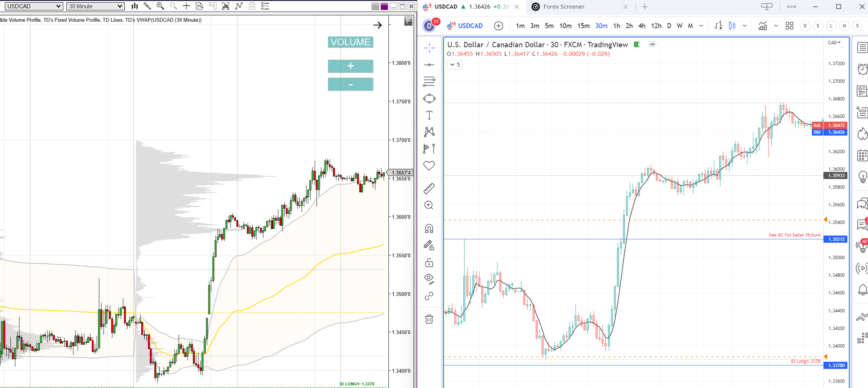Viewport: 868px width, 388px height.
Task: Click the 1.35212 price label on scale
Action: click(x=836, y=239)
